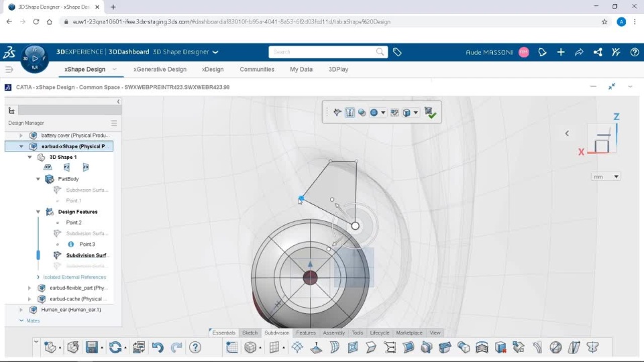This screenshot has width=644, height=362.
Task: Open the Help question mark in bottom toolbar
Action: coord(195,347)
